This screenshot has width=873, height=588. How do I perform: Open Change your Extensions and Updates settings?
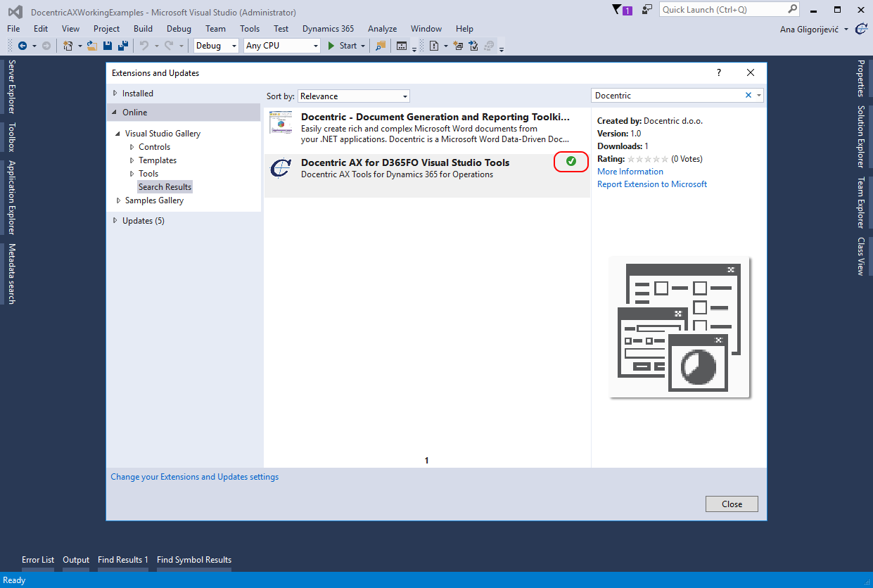195,477
